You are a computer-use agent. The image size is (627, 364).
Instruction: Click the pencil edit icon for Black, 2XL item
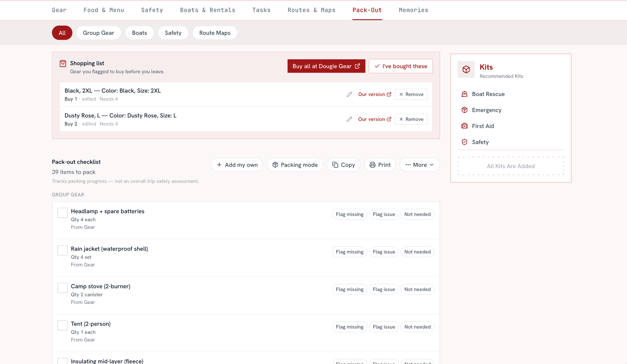coord(349,94)
